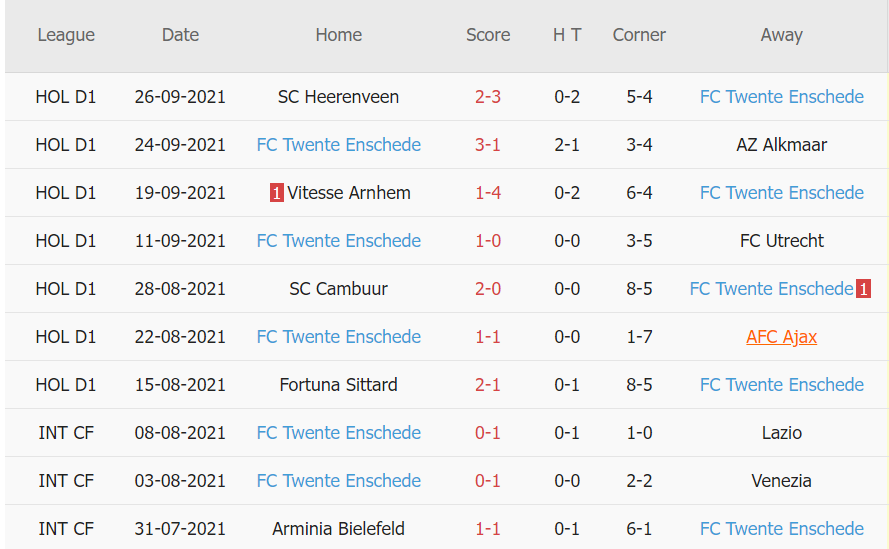Click the Score column header
The image size is (889, 549).
tap(488, 35)
